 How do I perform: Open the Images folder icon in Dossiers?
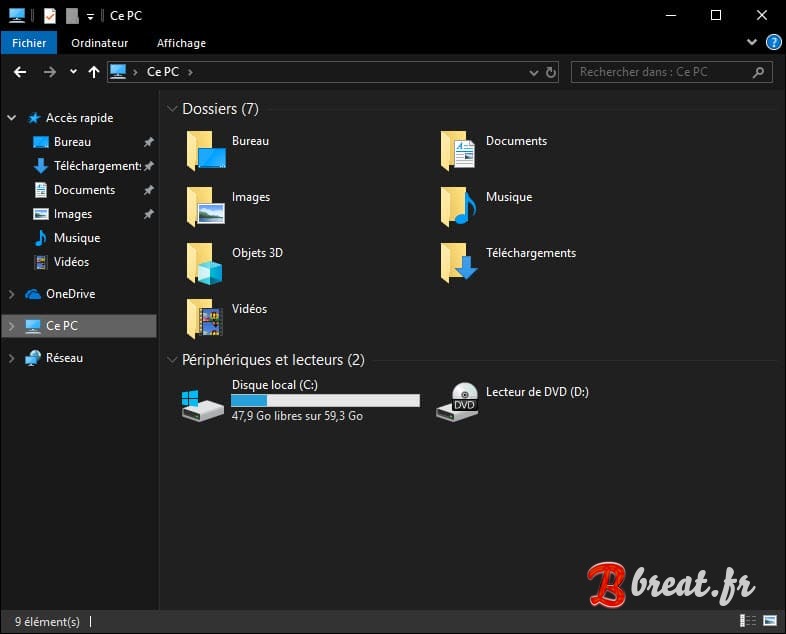[x=206, y=206]
